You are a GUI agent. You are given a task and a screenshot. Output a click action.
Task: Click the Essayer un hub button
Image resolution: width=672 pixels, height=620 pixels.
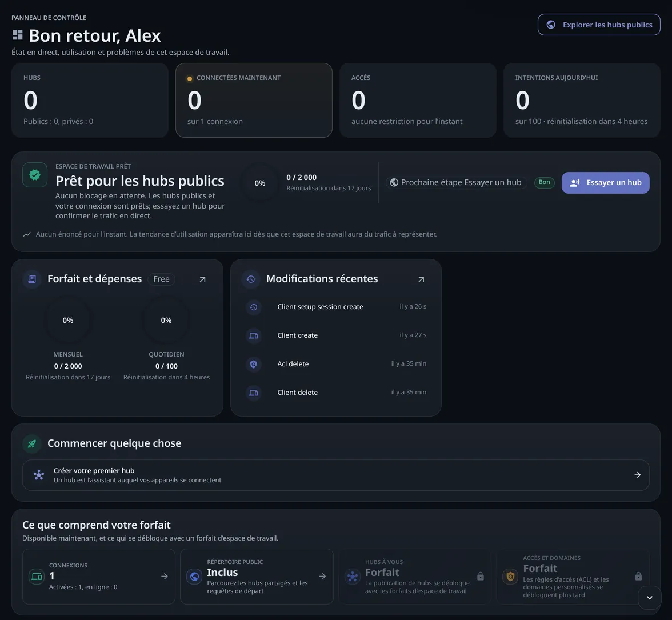point(605,183)
